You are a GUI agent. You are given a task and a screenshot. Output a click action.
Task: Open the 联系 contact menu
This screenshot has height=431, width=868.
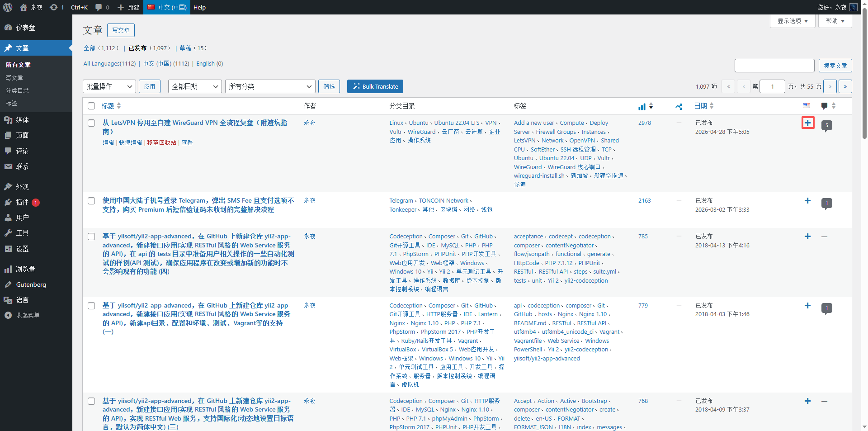36,166
